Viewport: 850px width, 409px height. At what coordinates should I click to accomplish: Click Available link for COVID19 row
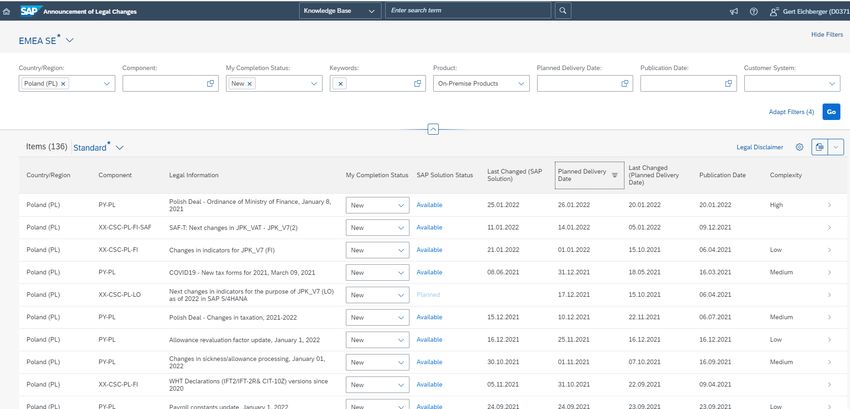(x=429, y=272)
